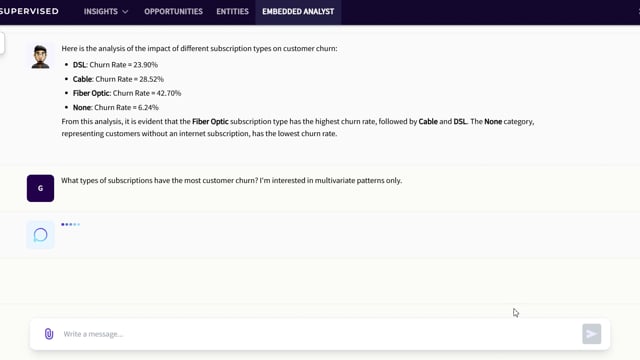Click the typing indicator dots

click(71, 224)
